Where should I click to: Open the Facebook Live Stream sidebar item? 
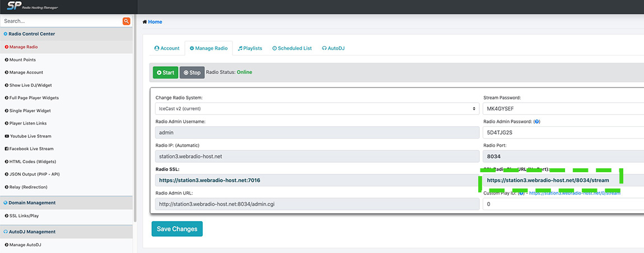point(29,149)
